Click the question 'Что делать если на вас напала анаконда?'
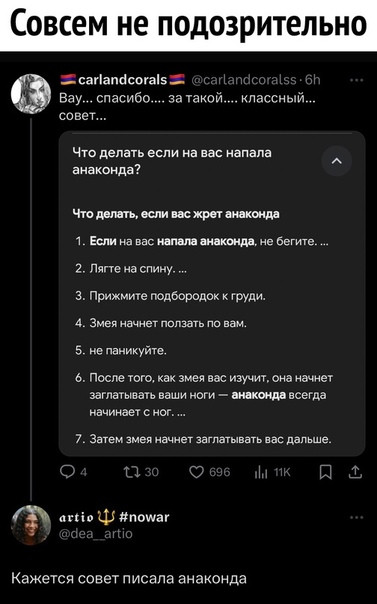This screenshot has width=377, height=604. tap(172, 161)
